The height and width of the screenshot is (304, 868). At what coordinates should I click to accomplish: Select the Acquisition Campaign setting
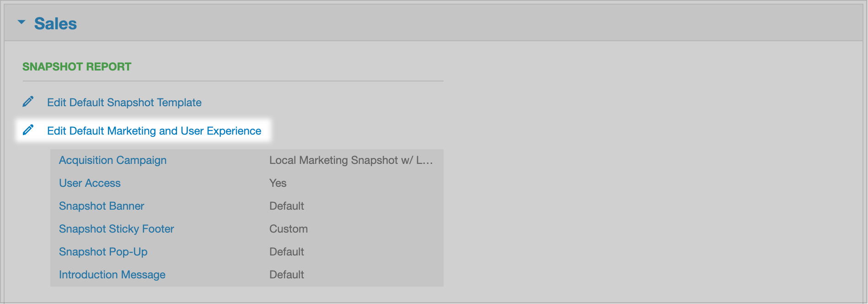pos(113,160)
